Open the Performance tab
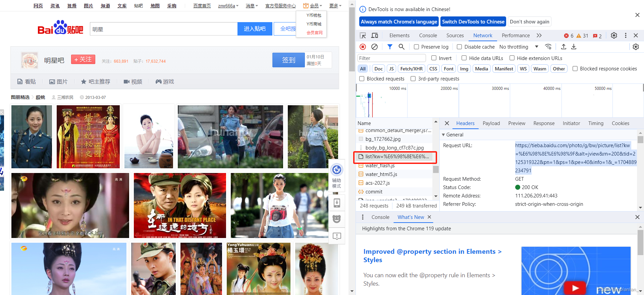Viewport: 644px width, 295px height. [516, 36]
